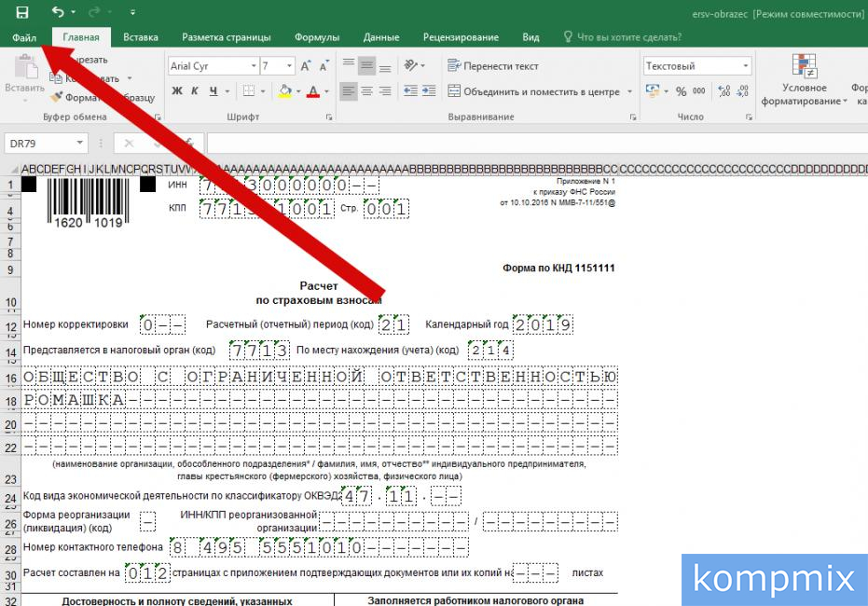Image resolution: width=868 pixels, height=606 pixels.
Task: Decrease decimal places
Action: coord(742,90)
